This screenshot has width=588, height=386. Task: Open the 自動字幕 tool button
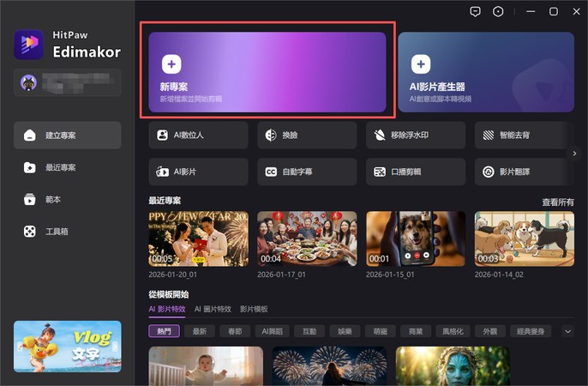[x=307, y=172]
